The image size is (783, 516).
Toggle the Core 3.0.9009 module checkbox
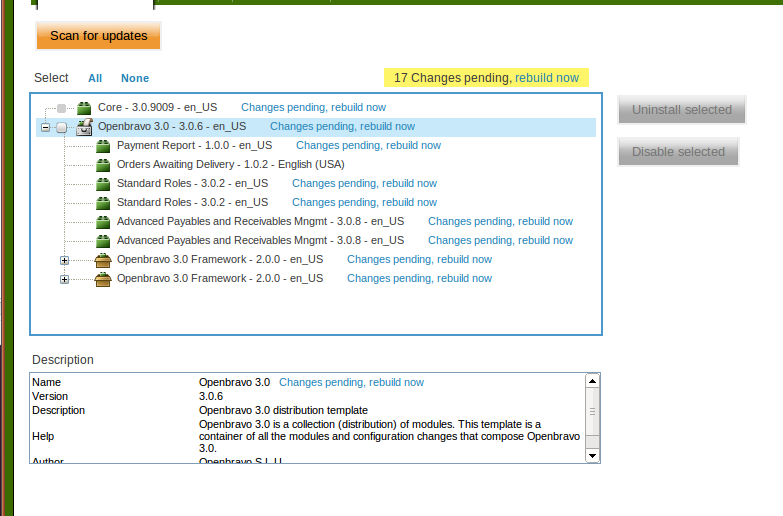click(x=61, y=108)
